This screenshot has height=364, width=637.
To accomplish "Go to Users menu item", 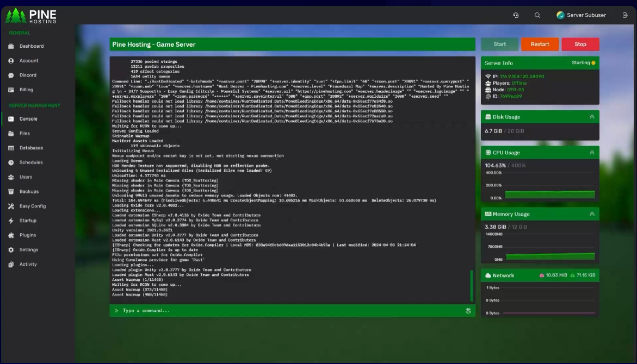I will tap(26, 177).
